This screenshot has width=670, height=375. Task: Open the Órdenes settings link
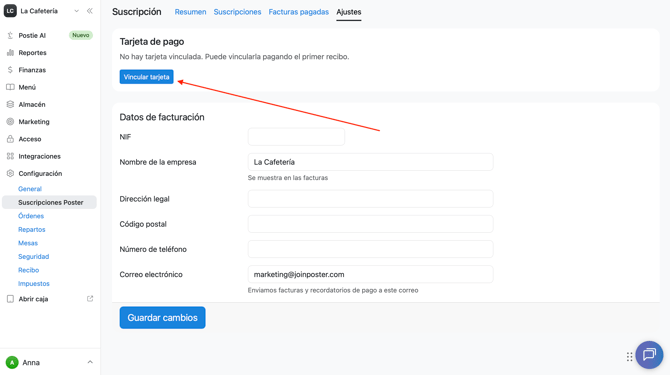pyautogui.click(x=31, y=216)
